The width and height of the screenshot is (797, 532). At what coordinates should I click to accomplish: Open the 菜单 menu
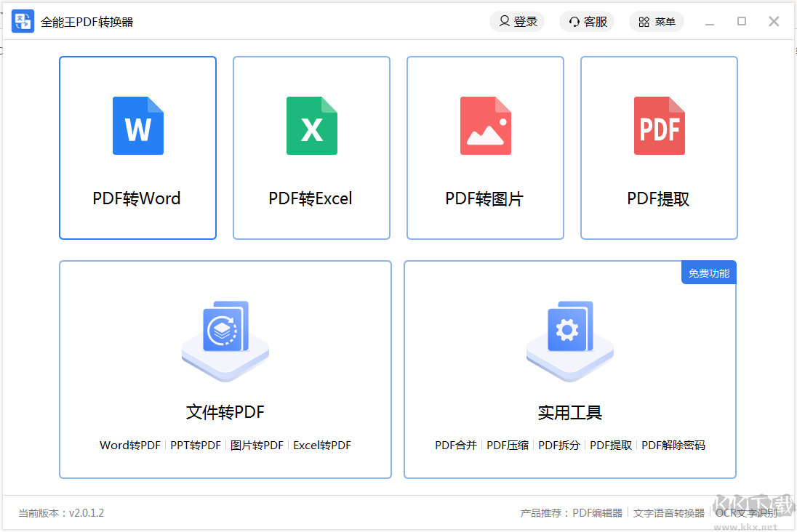point(657,22)
